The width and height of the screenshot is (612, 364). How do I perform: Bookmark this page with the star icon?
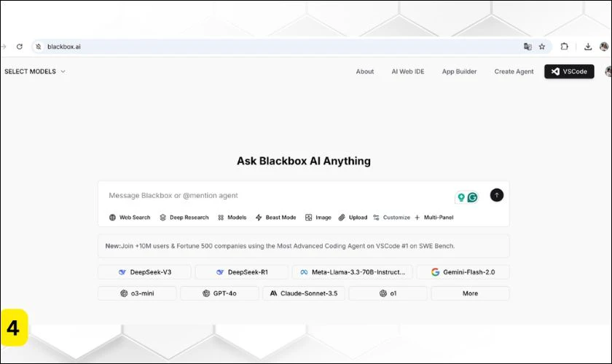click(x=542, y=47)
